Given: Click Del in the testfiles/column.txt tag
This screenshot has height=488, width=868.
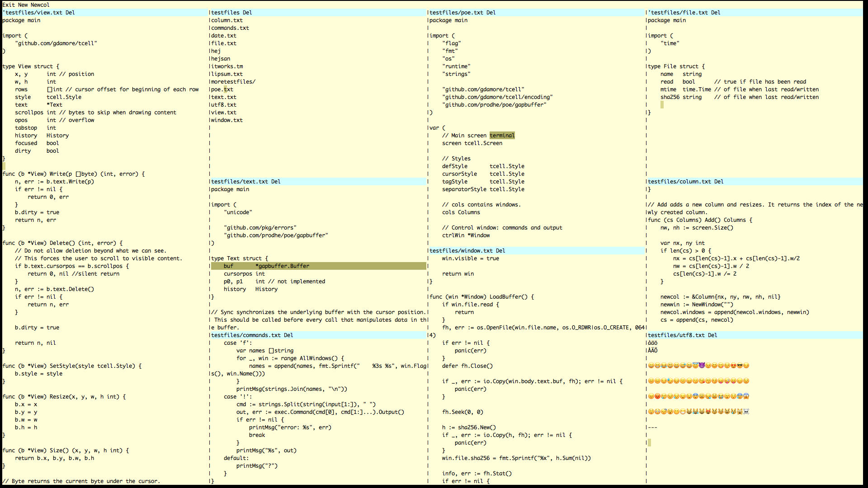Looking at the screenshot, I should [719, 182].
